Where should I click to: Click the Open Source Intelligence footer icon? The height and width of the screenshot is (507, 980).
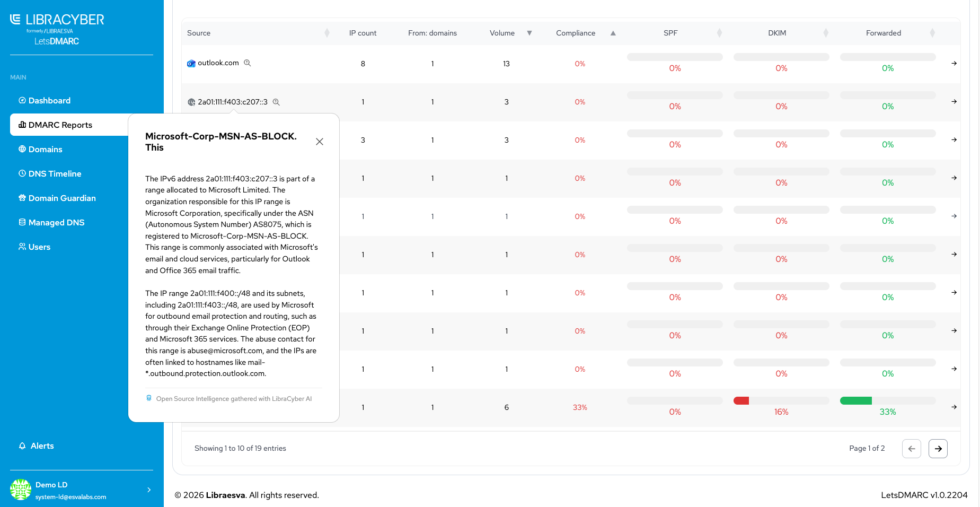pos(149,398)
